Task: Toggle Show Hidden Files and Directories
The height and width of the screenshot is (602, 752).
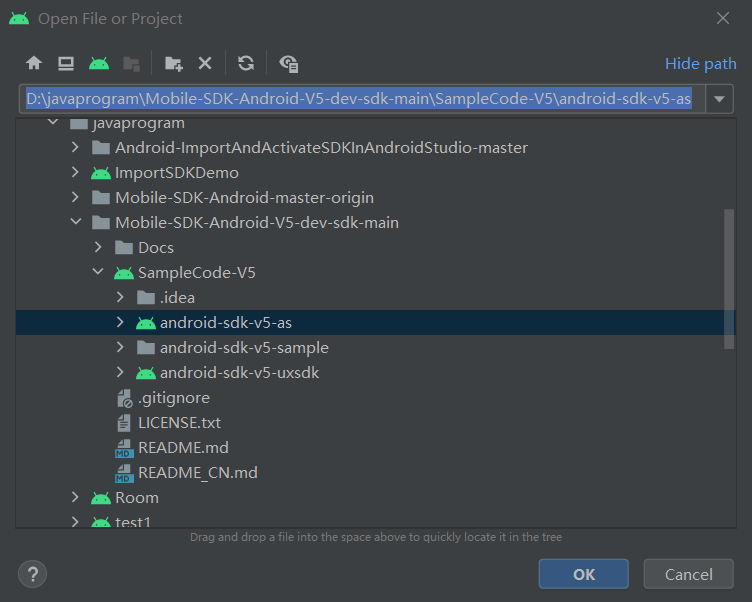Action: [x=289, y=63]
